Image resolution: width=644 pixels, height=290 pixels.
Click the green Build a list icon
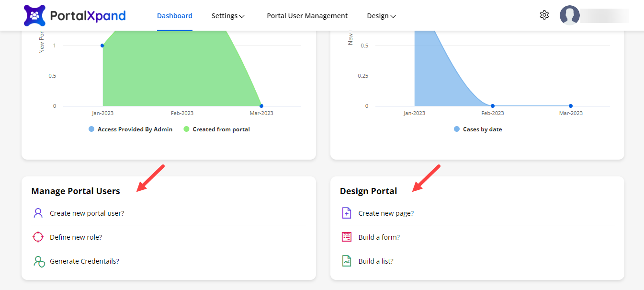(x=347, y=261)
